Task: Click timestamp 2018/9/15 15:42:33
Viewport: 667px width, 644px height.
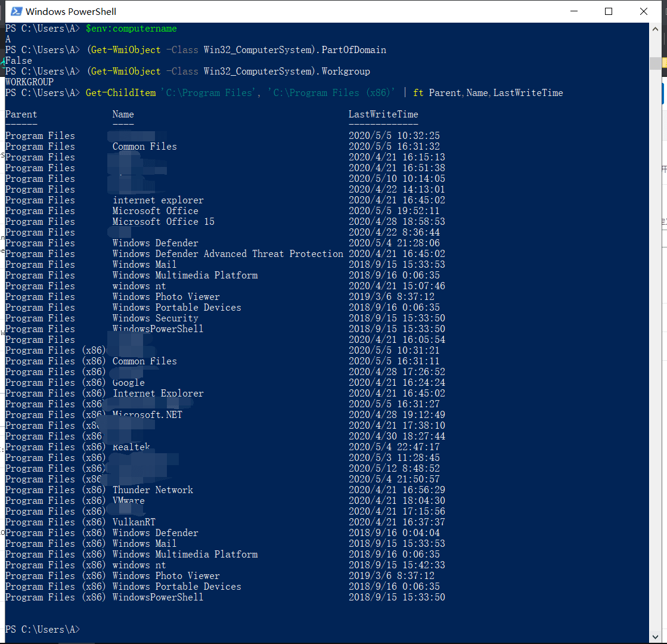Action: pos(397,565)
